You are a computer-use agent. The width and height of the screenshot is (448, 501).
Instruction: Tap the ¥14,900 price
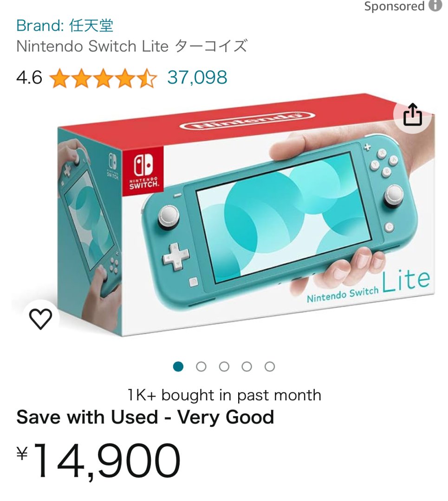(x=98, y=460)
